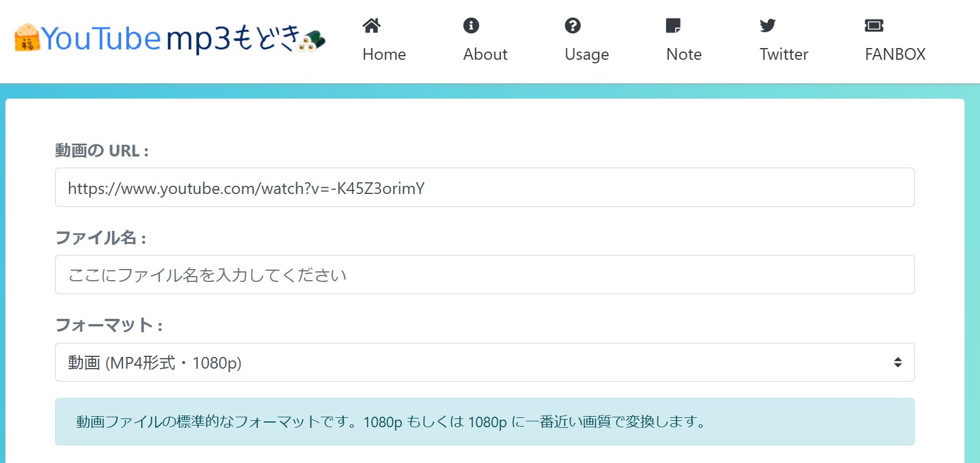Open the Twitter link label
Screen dimensions: 980x463
(x=784, y=55)
